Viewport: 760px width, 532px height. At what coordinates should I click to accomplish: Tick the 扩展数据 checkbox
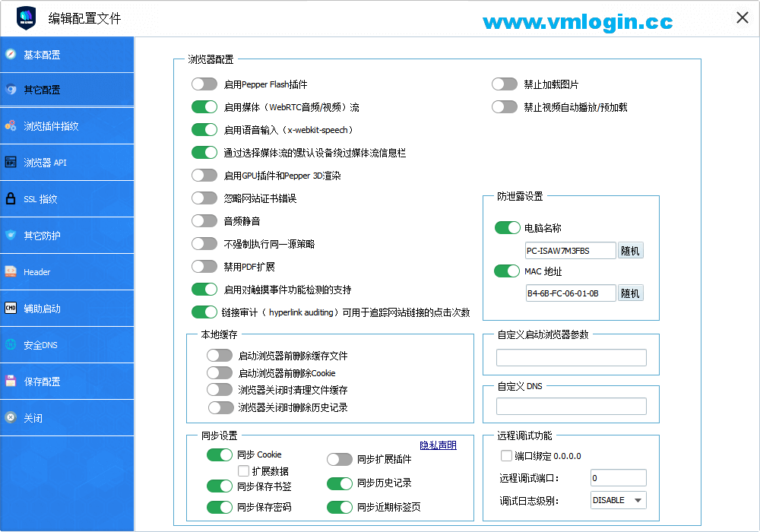click(x=244, y=470)
